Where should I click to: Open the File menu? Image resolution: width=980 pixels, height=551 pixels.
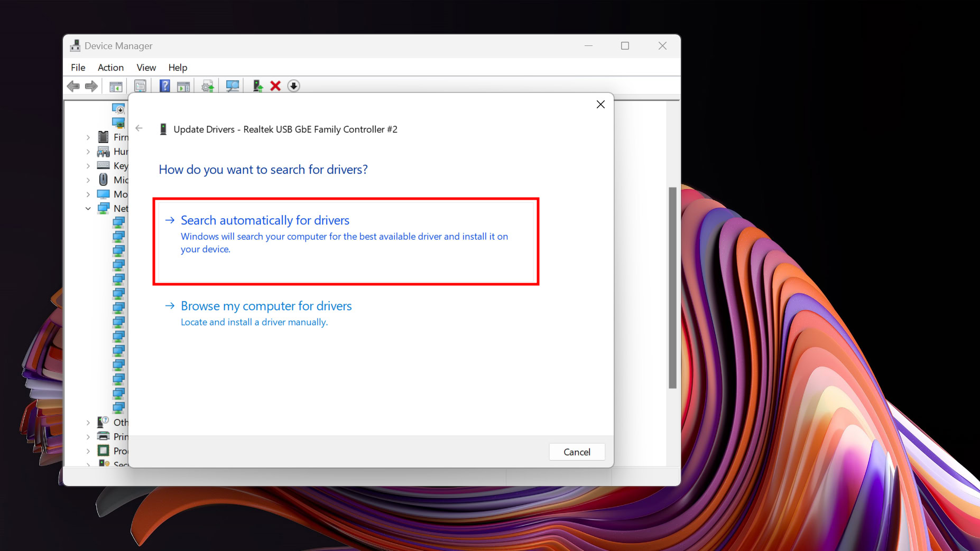pyautogui.click(x=78, y=68)
